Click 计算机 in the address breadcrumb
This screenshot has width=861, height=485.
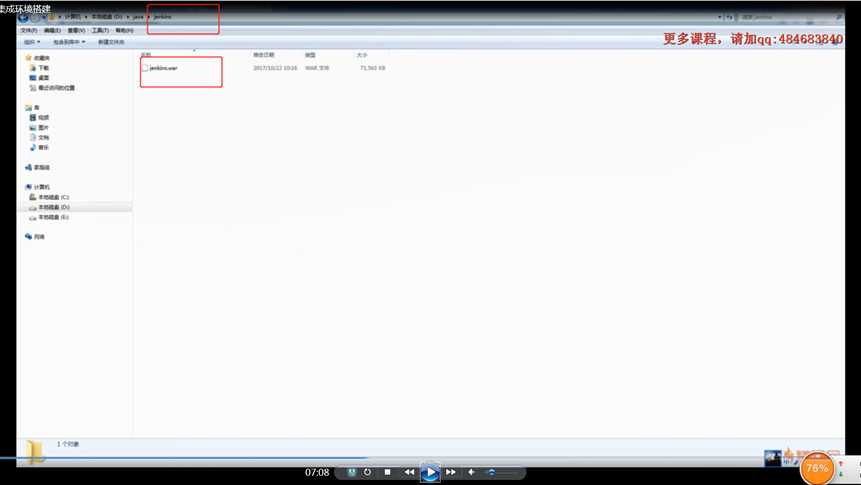tap(72, 17)
